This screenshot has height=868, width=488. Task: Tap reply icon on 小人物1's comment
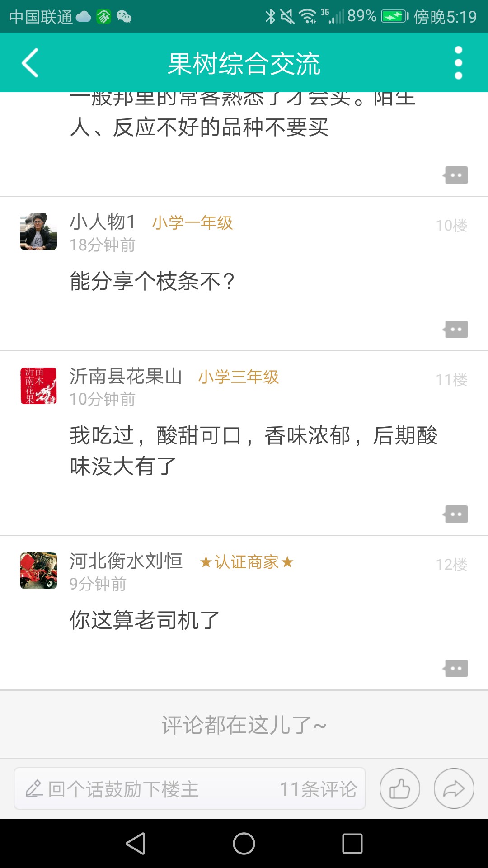(x=455, y=330)
